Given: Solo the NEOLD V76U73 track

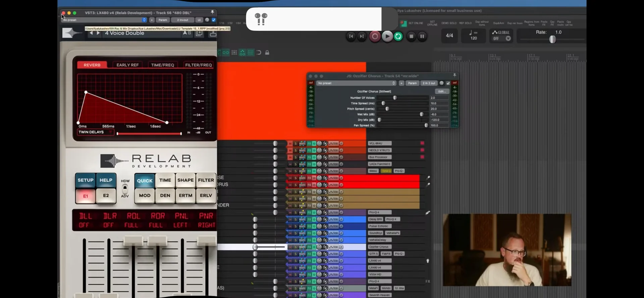Looking at the screenshot, I should click(296, 151).
